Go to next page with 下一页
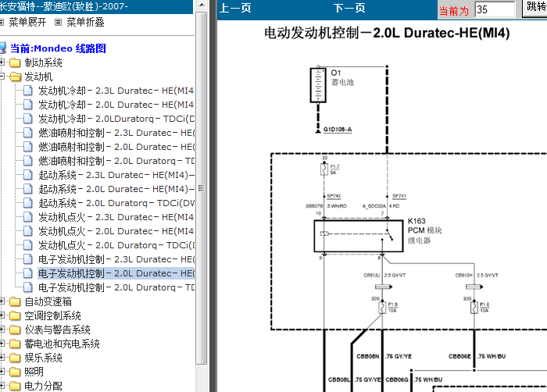This screenshot has height=392, width=547. pos(349,8)
